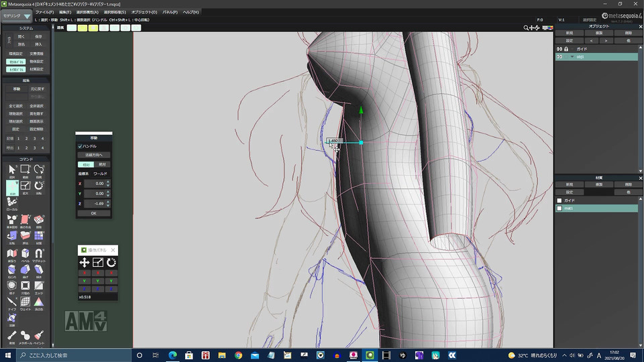Select the ペイント (Paint) tool

click(39, 335)
